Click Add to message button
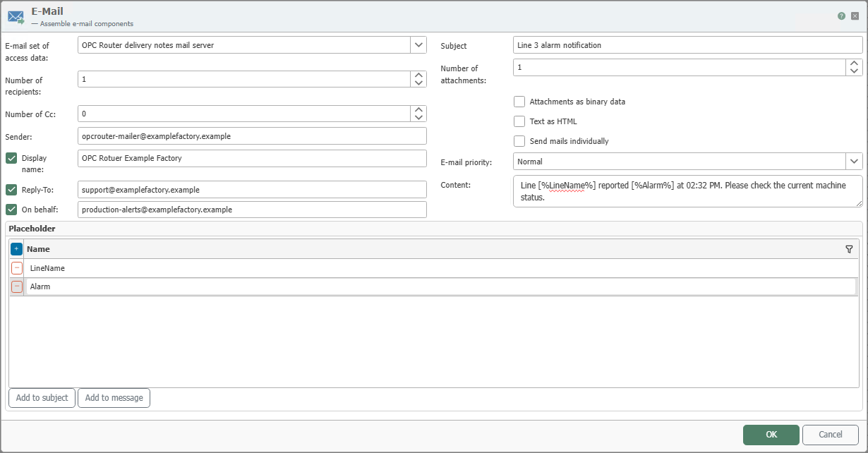 (114, 398)
